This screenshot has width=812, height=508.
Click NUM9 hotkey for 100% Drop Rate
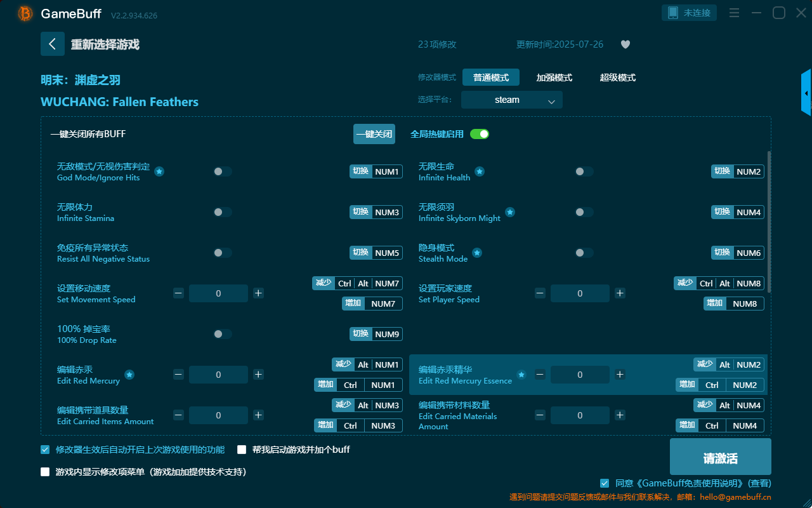tap(387, 334)
